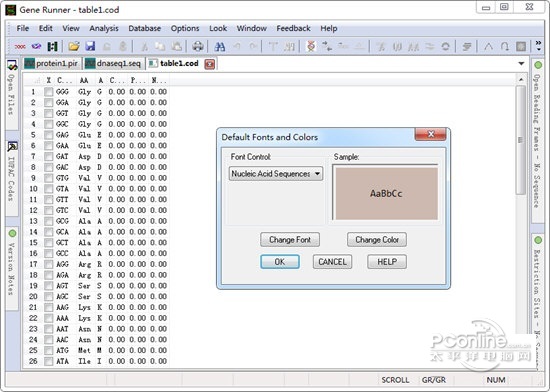This screenshot has width=550, height=392.
Task: Click the yellow open folder toolbar icon
Action: (74, 46)
